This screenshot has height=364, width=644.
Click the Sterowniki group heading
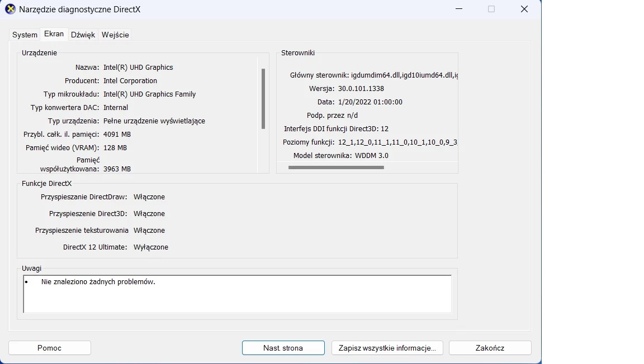298,53
